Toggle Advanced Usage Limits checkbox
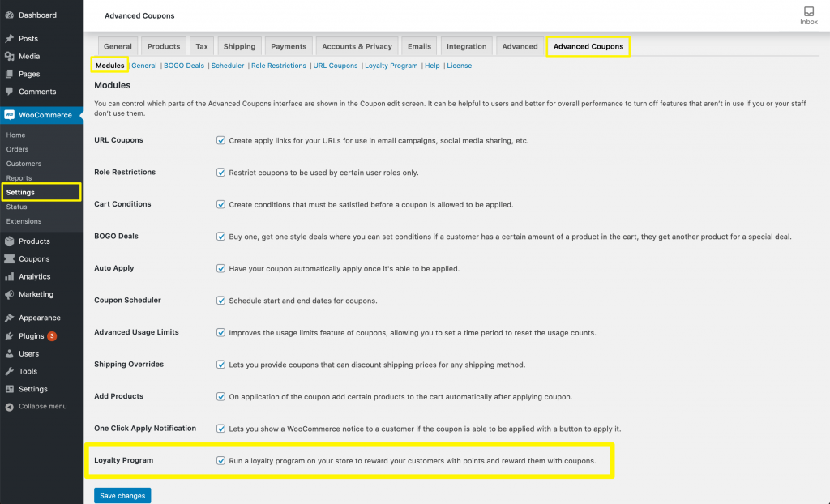 click(x=220, y=332)
